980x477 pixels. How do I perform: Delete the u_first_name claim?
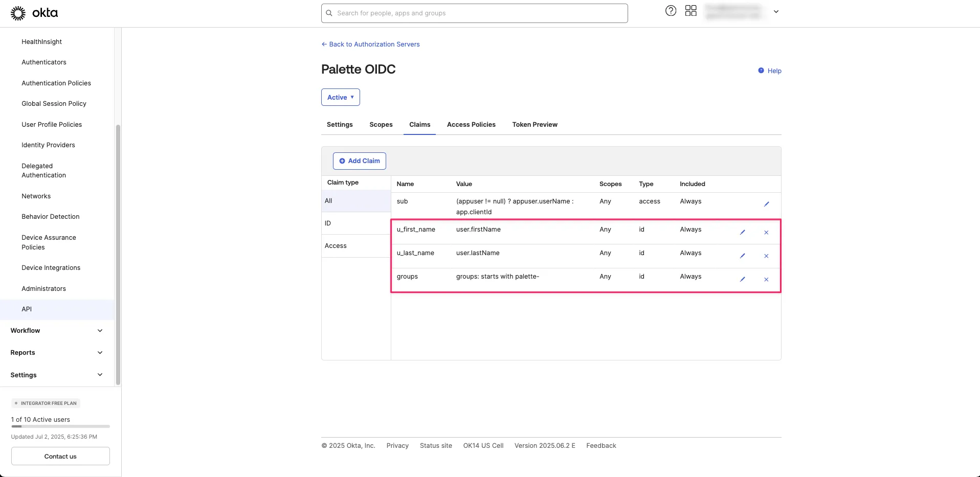pos(766,232)
